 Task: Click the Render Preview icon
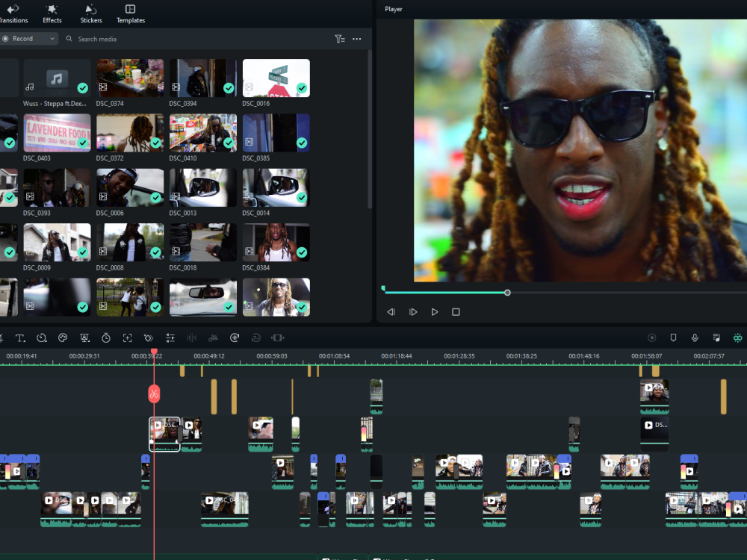tap(651, 338)
